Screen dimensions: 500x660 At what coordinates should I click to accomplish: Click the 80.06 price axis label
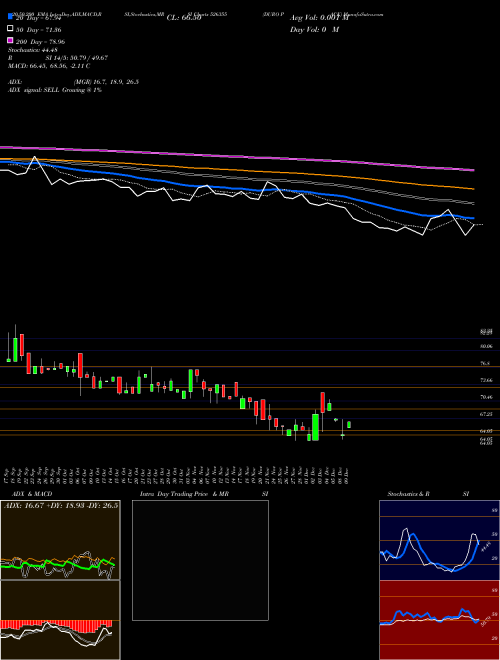[486, 346]
